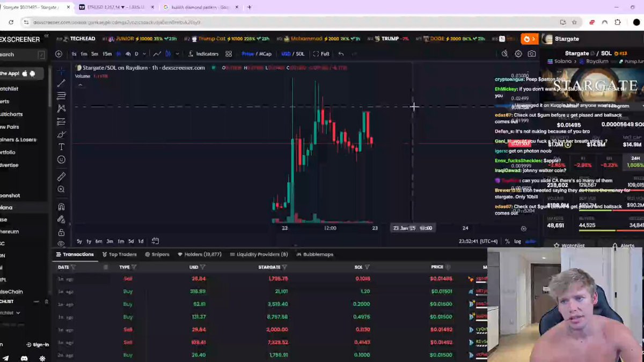Open the Telegram icon in sidebar footer
The height and width of the screenshot is (362, 644).
5,358
